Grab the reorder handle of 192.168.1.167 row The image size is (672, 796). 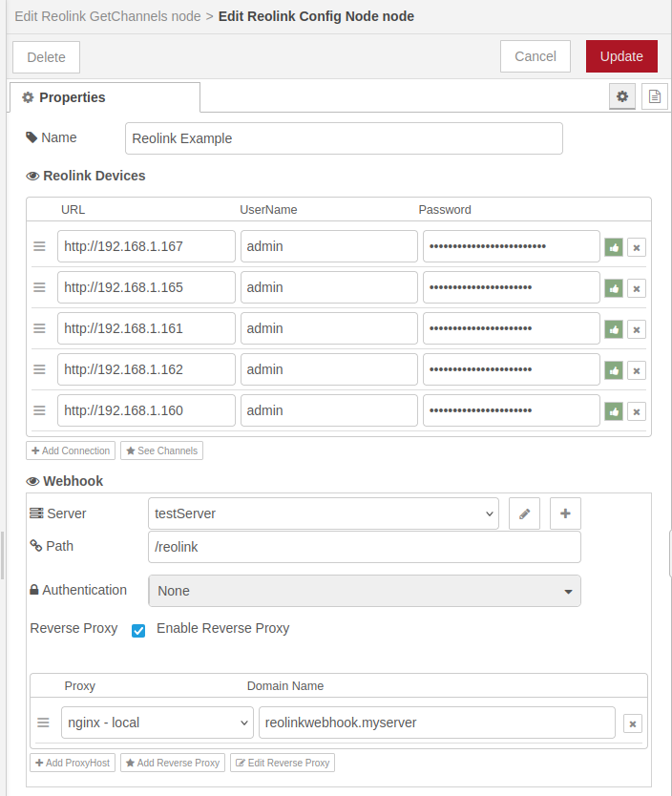[x=39, y=246]
